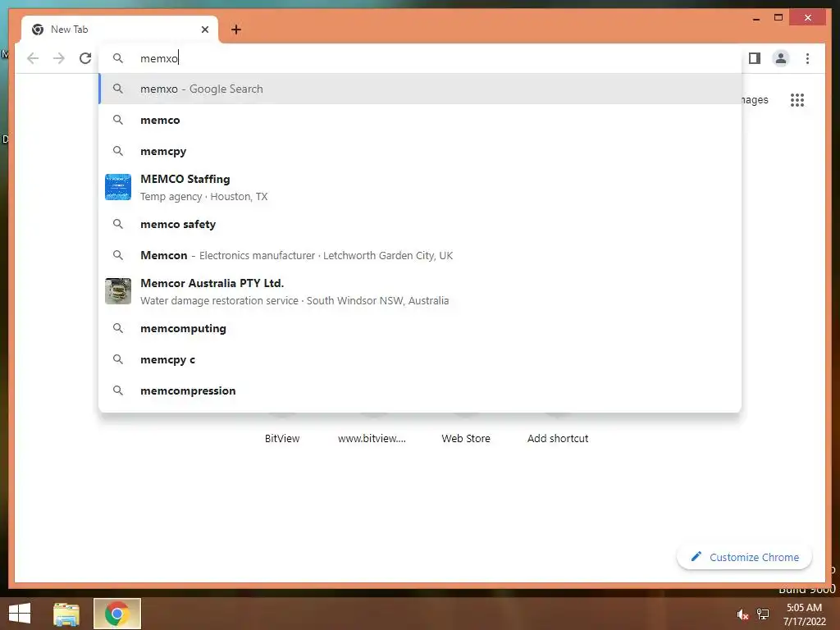Open Chrome three-dot menu
This screenshot has width=840, height=630.
[807, 58]
